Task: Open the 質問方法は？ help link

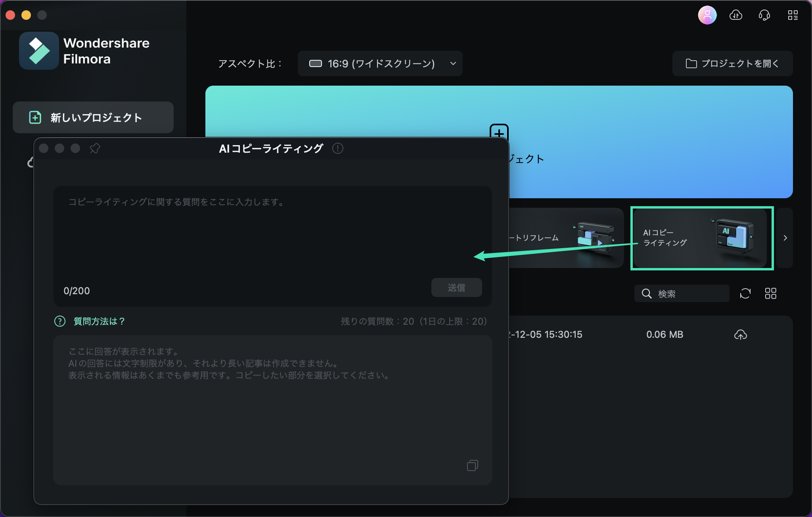Action: point(99,321)
